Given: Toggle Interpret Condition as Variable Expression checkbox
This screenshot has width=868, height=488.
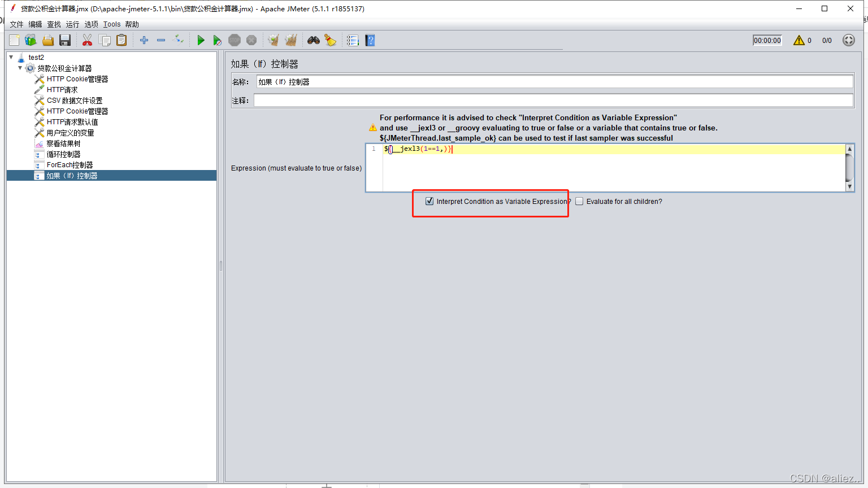Looking at the screenshot, I should pos(429,201).
